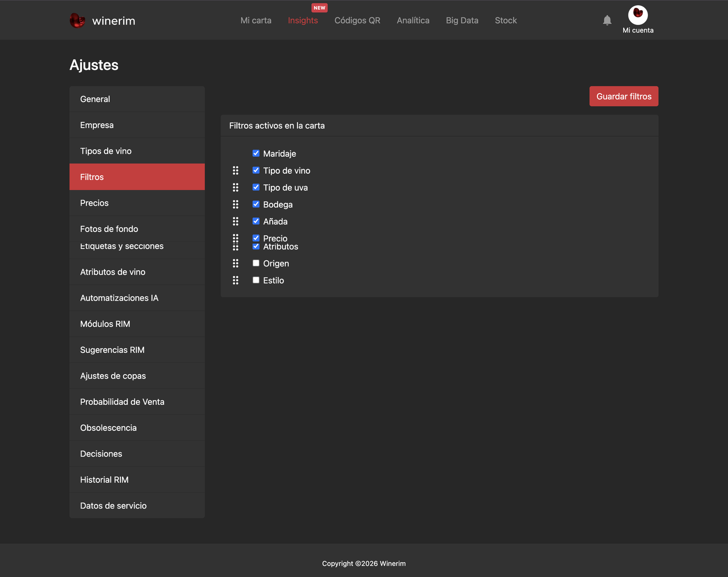Select the Filtros settings section
728x577 pixels.
137,177
